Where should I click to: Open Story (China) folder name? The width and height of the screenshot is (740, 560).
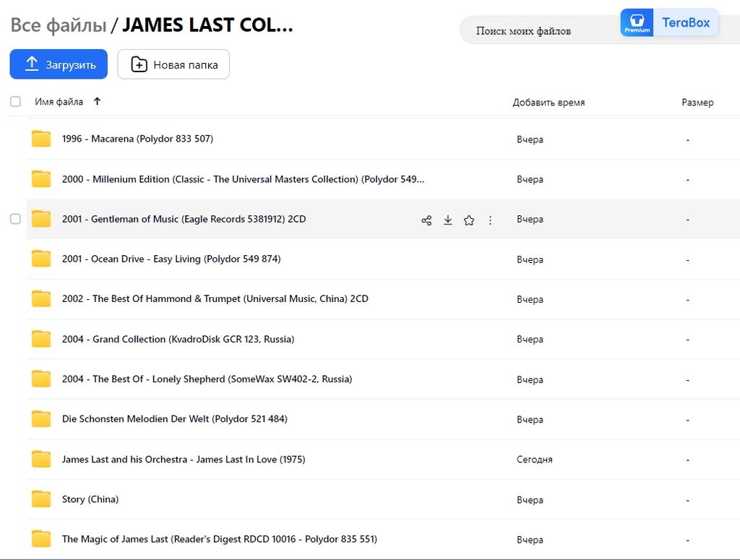tap(90, 499)
